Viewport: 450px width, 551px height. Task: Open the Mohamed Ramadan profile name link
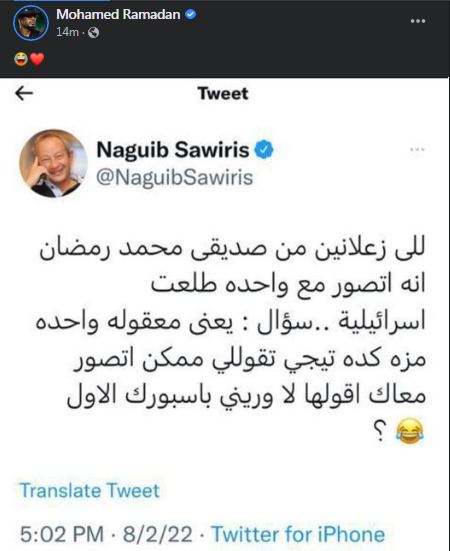coord(118,14)
